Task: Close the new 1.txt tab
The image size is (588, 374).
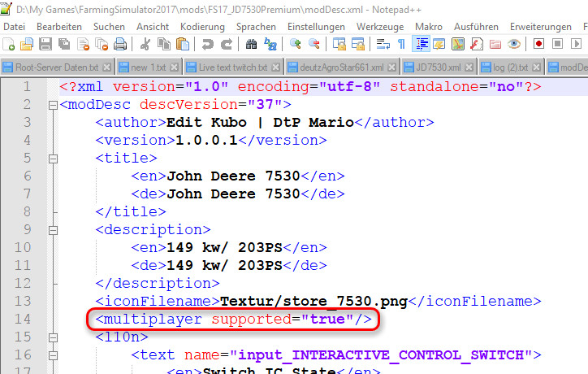Action: point(174,67)
